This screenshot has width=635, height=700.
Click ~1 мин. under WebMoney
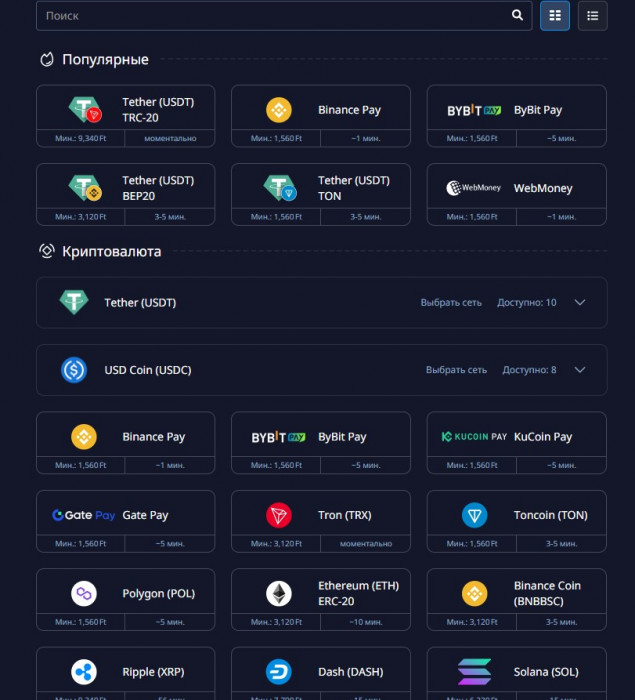pyautogui.click(x=561, y=217)
